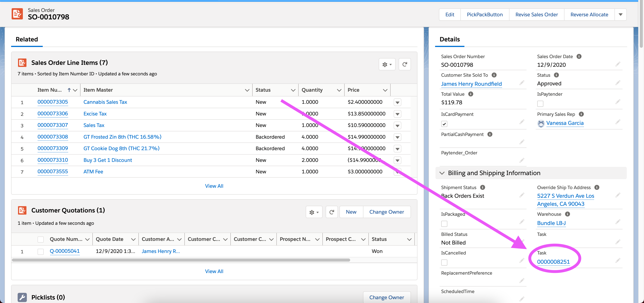Click View All under Customer Quotations
The image size is (644, 303).
click(214, 272)
